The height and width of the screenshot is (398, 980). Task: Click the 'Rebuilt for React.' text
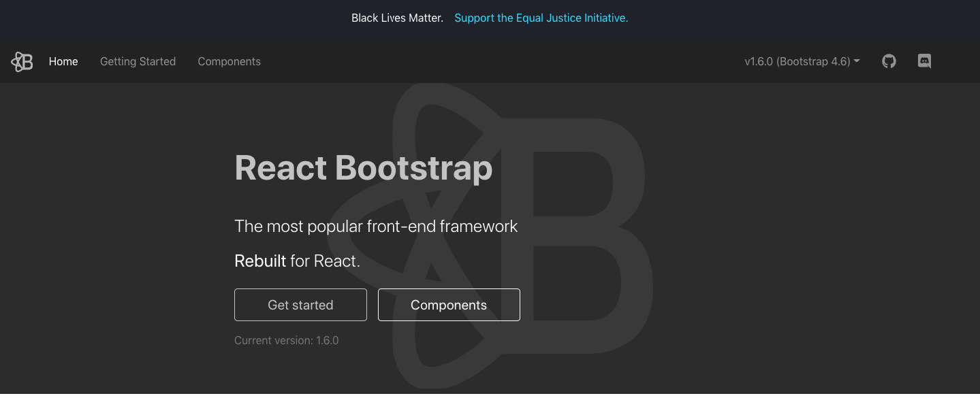(x=297, y=261)
